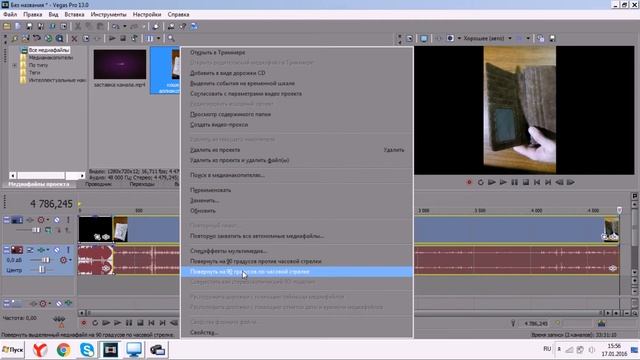640x360 pixels.
Task: Open media views dropdown arrow
Action: click(158, 38)
